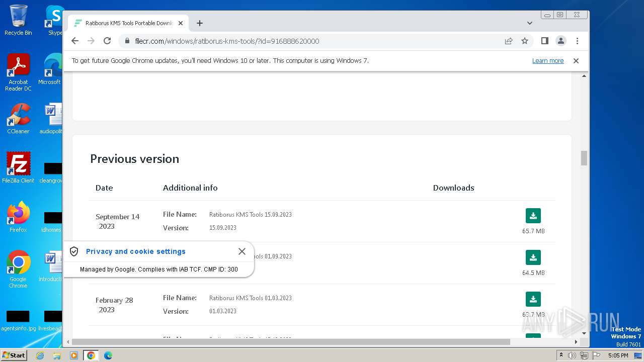This screenshot has height=362, width=644.
Task: Click the "Previous version" heading
Action: [134, 159]
